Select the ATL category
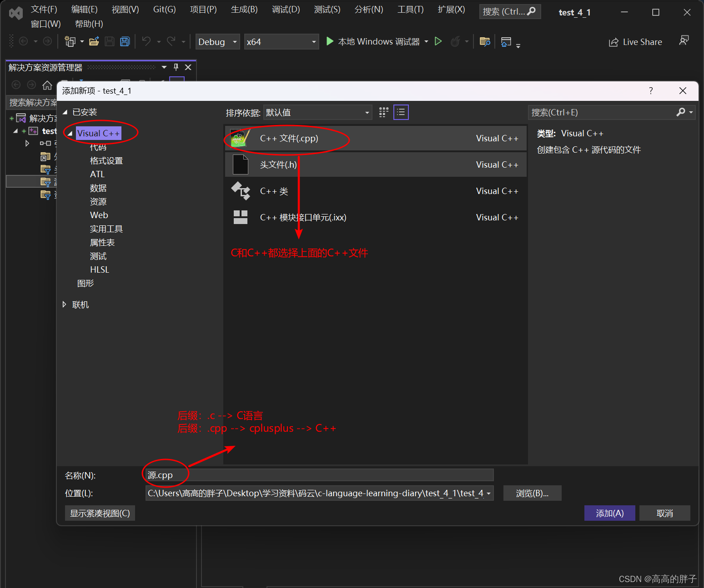 pos(97,174)
